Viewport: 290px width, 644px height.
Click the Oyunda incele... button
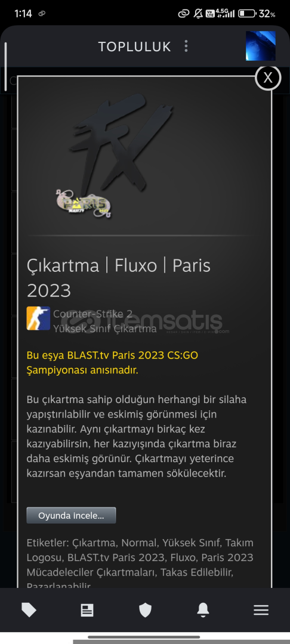[x=71, y=515]
